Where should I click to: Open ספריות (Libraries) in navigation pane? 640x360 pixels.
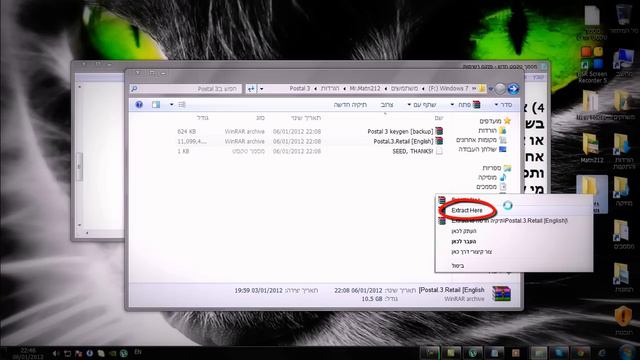point(491,168)
